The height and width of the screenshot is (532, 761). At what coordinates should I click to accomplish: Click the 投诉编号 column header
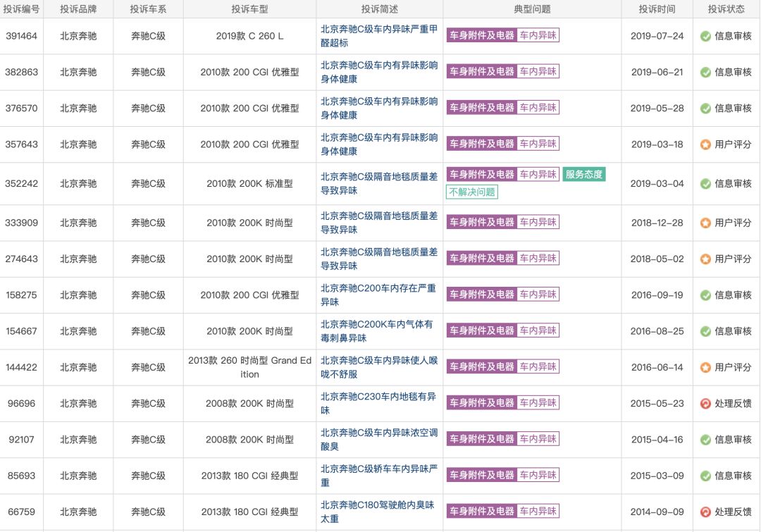point(21,9)
